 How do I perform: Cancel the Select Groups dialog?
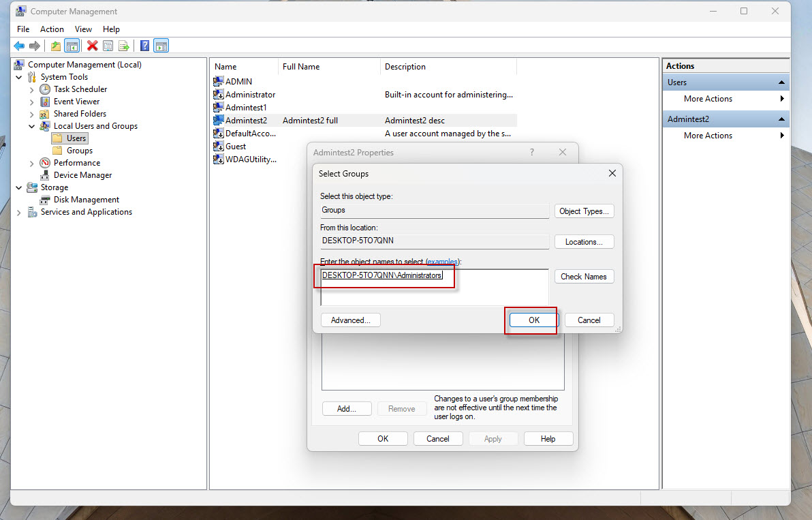589,320
